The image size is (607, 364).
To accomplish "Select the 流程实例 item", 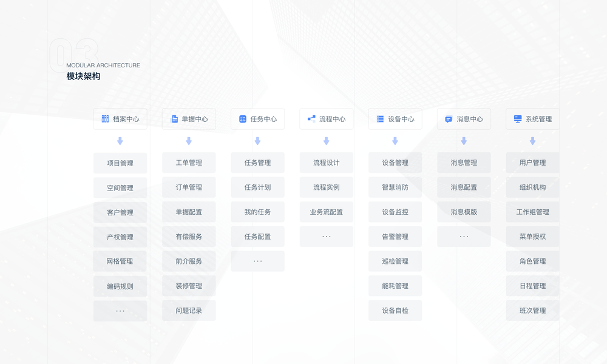I will 327,187.
